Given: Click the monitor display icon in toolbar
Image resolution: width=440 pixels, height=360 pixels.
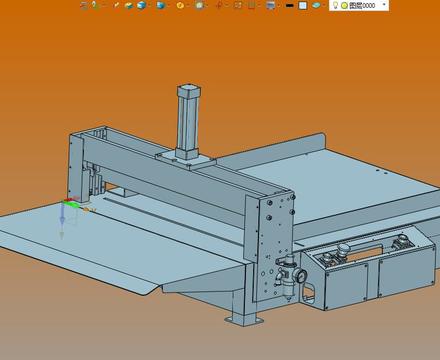Looking at the screenshot, I should (270, 5).
